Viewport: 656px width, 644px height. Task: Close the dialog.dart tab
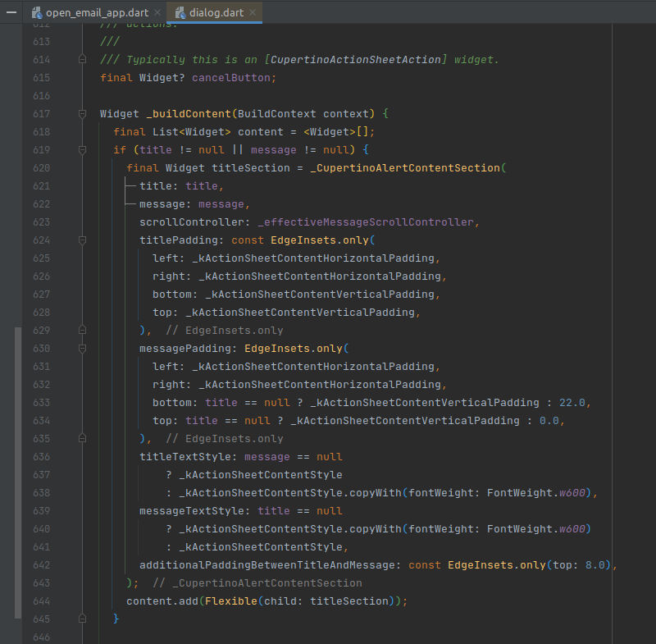(x=252, y=12)
